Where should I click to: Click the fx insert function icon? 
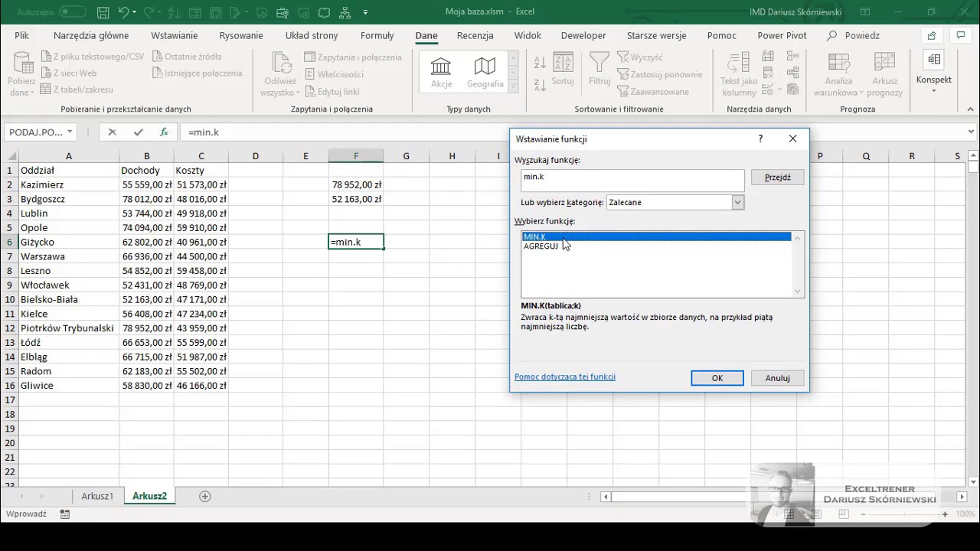click(x=164, y=132)
